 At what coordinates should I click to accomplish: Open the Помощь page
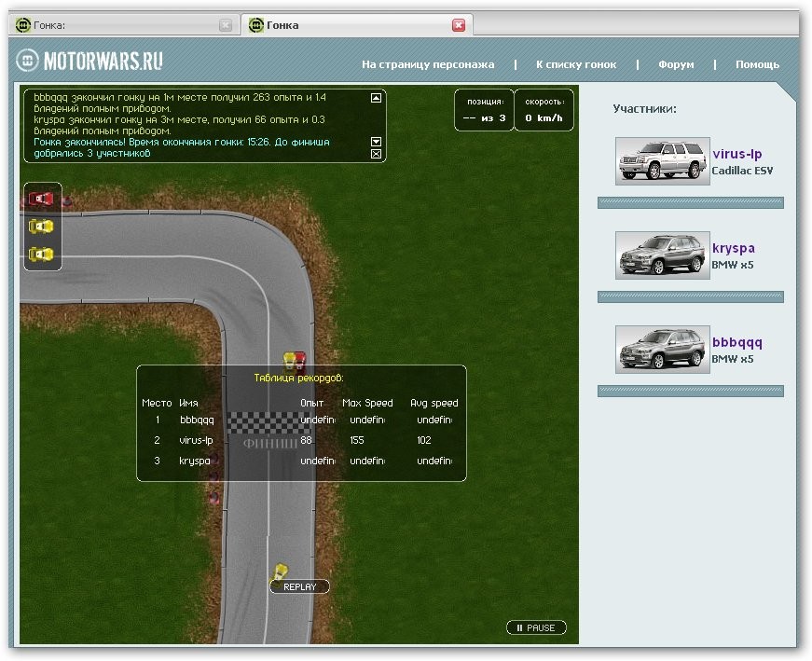tap(757, 64)
